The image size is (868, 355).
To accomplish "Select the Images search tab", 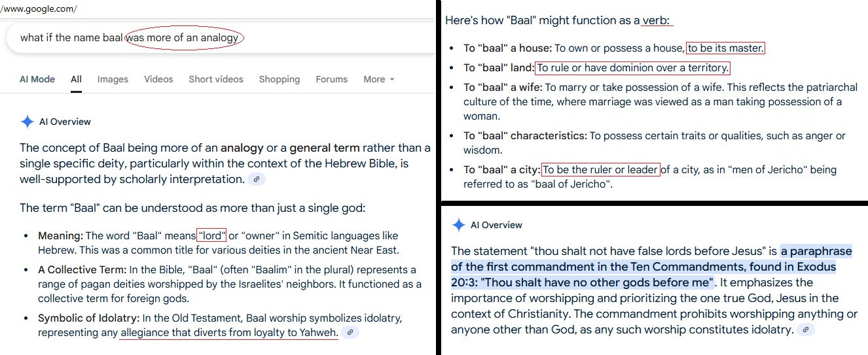I will click(113, 79).
